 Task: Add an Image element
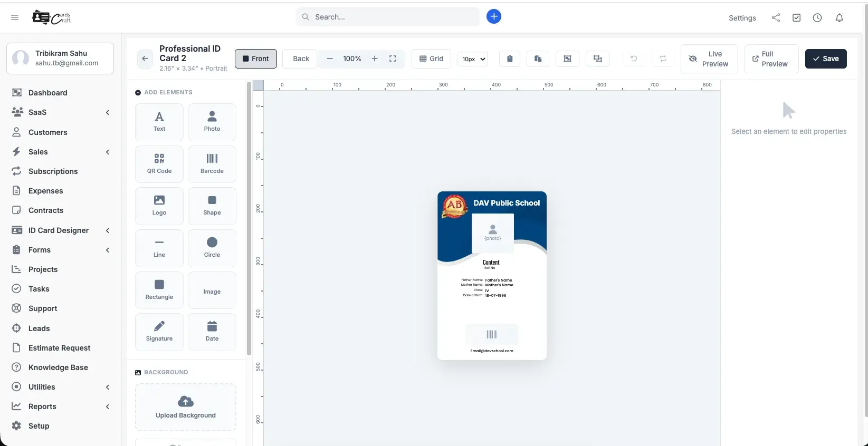coord(212,290)
